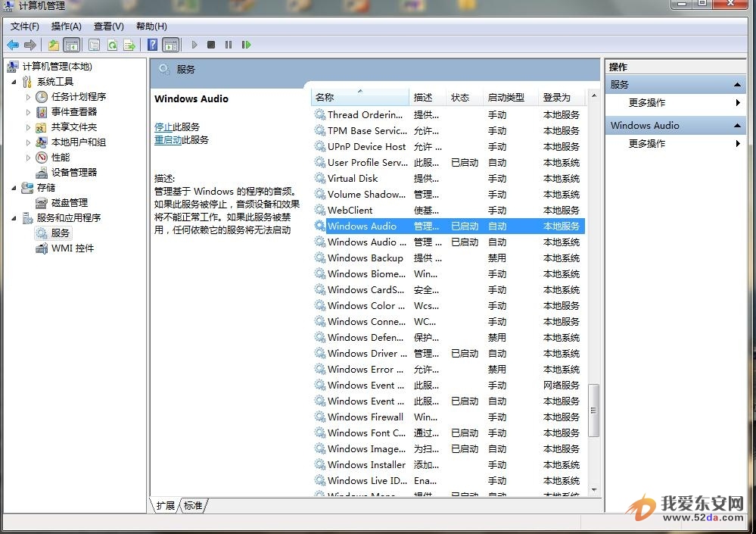Image resolution: width=756 pixels, height=534 pixels.
Task: Open the Properties toolbar icon
Action: [94, 45]
